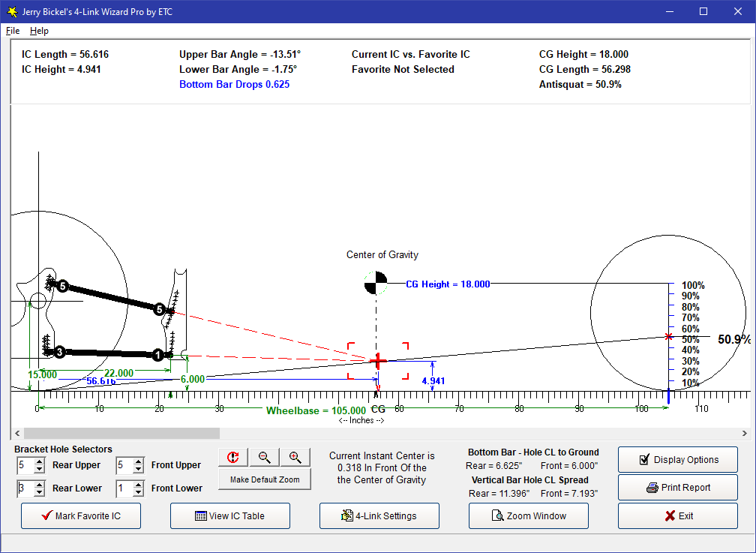Decrease the Front Lower hole number
756x553 pixels.
click(x=138, y=493)
